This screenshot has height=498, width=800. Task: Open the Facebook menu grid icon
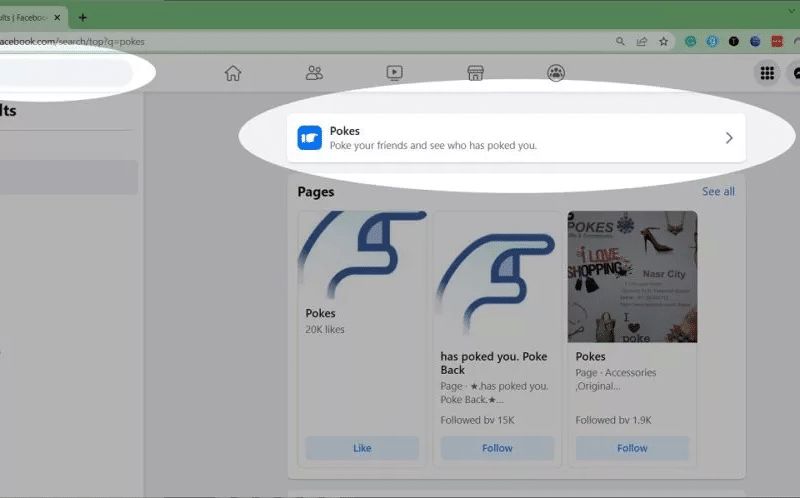click(x=767, y=72)
